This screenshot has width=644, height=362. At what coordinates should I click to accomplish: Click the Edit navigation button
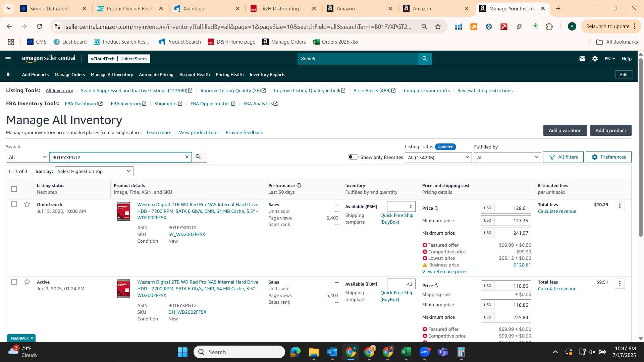pyautogui.click(x=624, y=74)
